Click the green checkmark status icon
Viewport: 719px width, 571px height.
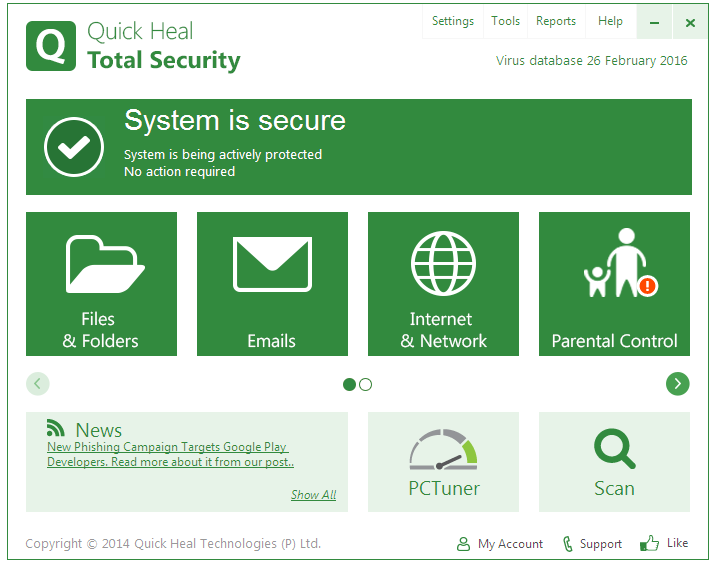click(x=74, y=147)
